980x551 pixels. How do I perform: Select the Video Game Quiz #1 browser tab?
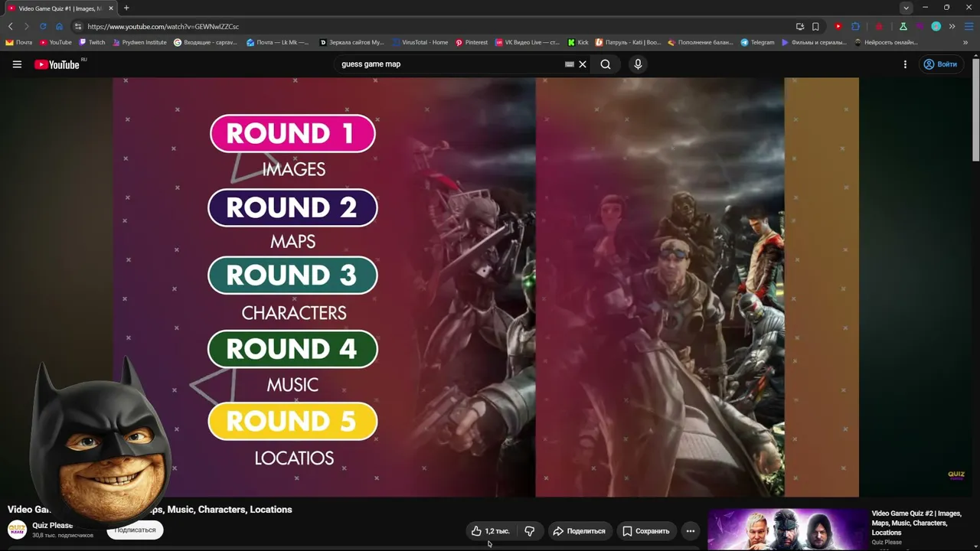(60, 8)
